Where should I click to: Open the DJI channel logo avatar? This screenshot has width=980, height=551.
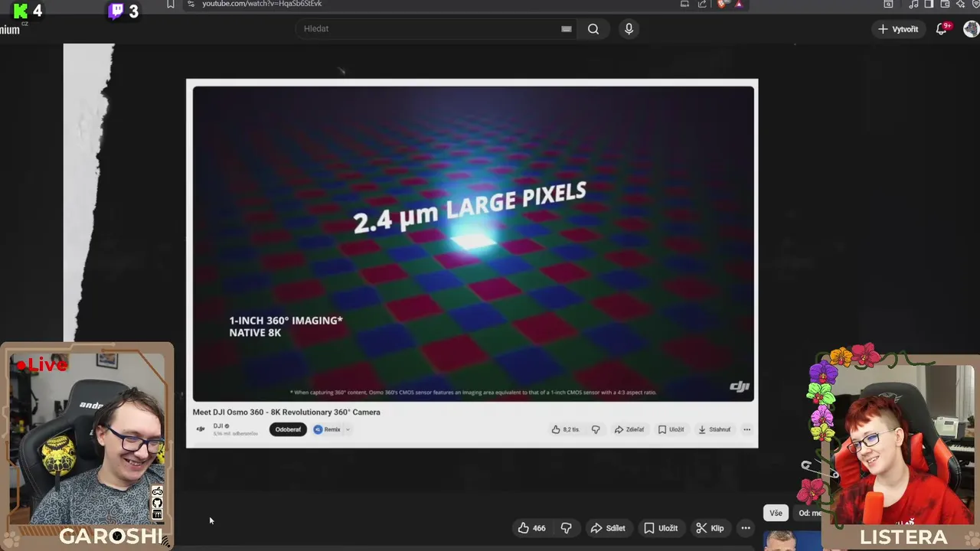[201, 429]
